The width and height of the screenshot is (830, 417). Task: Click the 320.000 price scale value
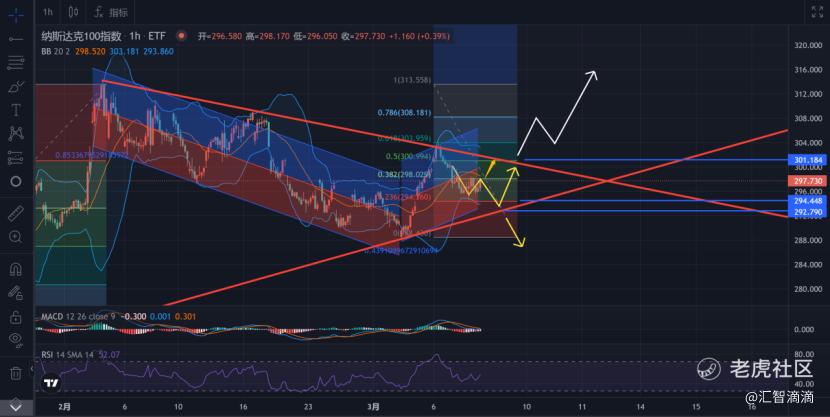808,46
